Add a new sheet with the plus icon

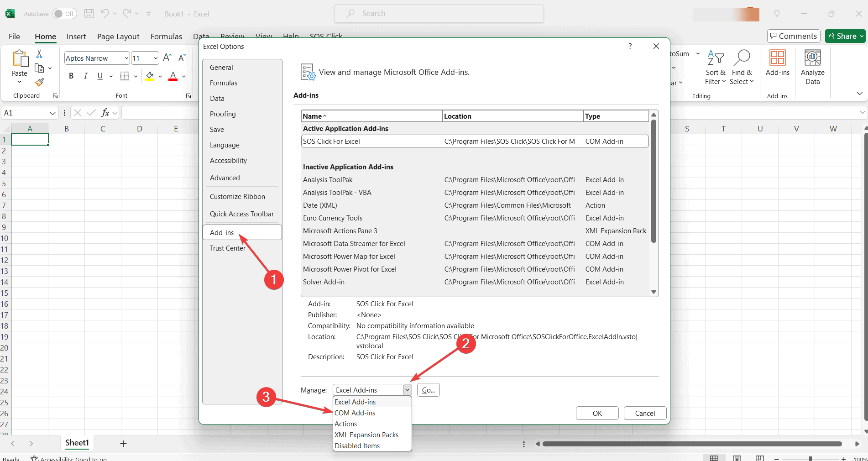123,444
